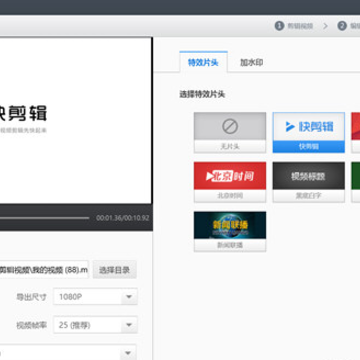360x360 pixels.
Task: Choose the 新闻联播 intro template
Action: point(230,231)
